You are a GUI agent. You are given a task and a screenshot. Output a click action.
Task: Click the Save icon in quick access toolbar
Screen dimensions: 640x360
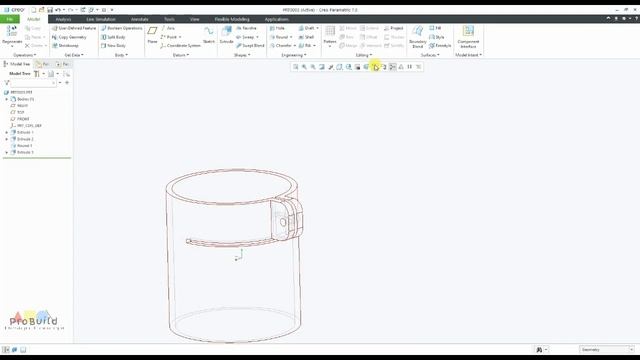click(50, 10)
